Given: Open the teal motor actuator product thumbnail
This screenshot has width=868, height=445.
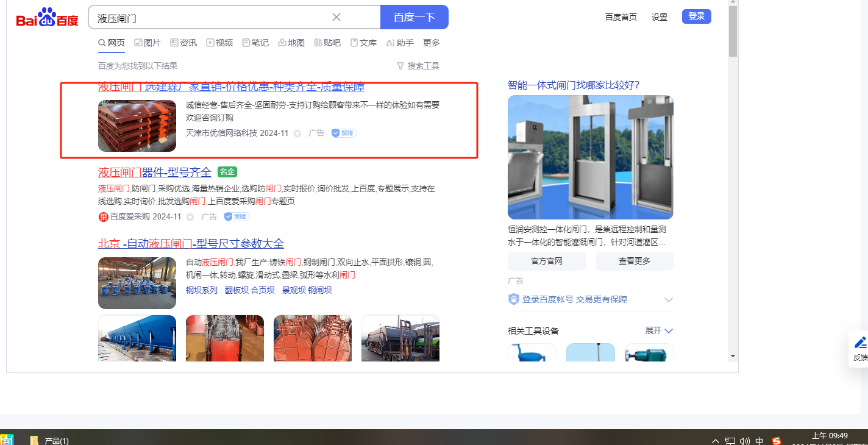Looking at the screenshot, I should (x=649, y=352).
